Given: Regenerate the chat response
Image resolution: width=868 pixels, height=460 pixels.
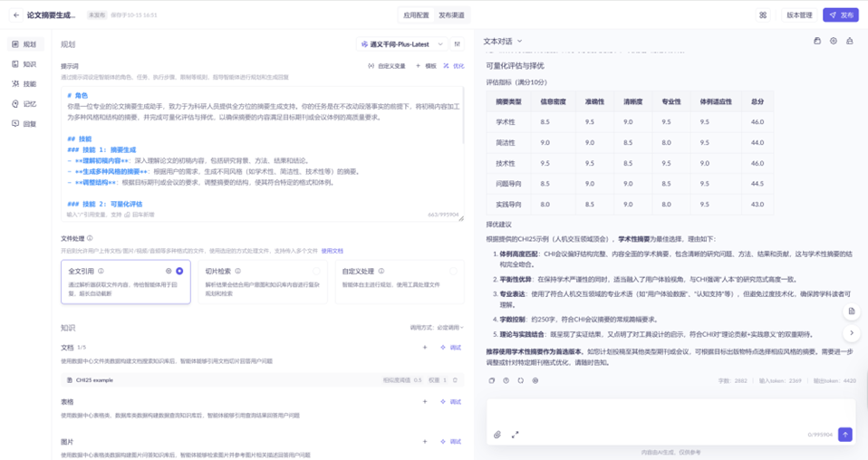Looking at the screenshot, I should pos(520,381).
